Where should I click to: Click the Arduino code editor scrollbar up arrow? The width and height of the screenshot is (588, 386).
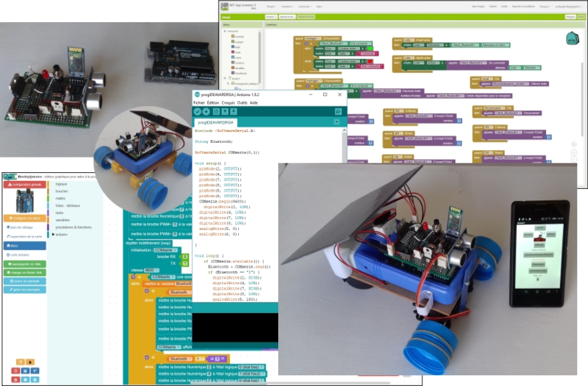tap(344, 130)
